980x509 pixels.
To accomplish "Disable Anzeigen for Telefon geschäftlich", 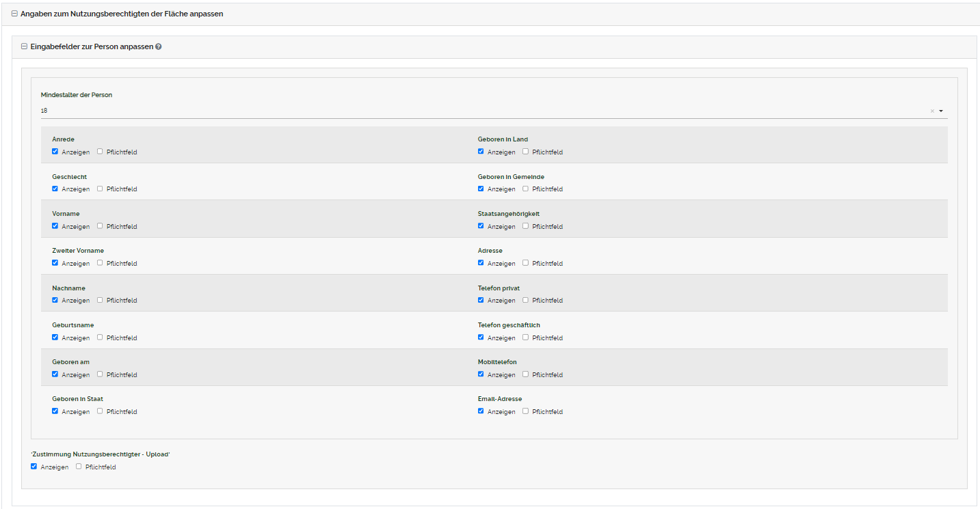I will tap(481, 338).
